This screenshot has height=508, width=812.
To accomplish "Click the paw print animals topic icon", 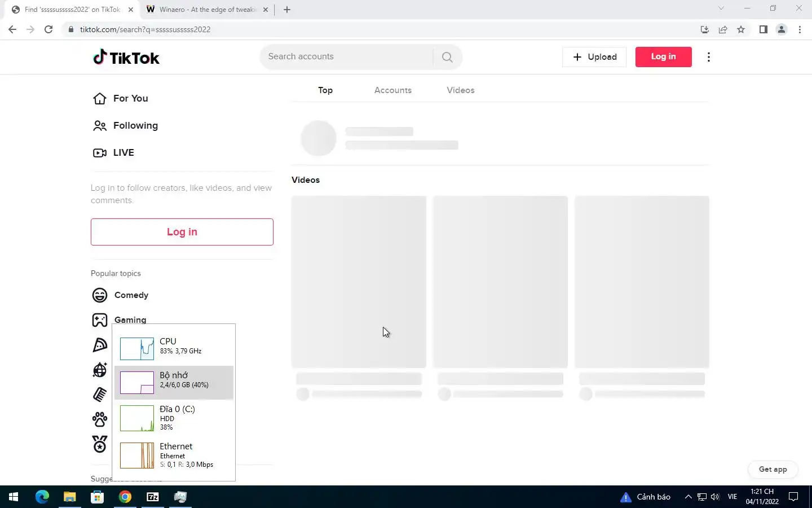I will (x=100, y=419).
